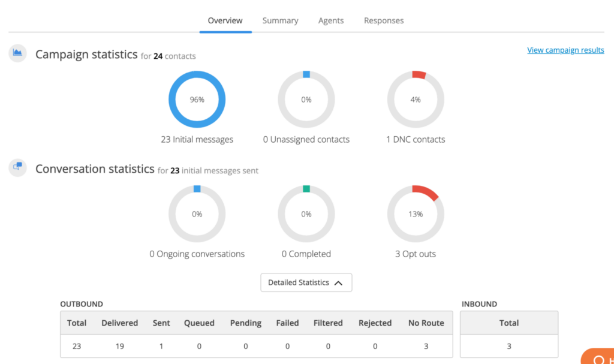Click the inbound Total value 3
Image resolution: width=614 pixels, height=364 pixels.
click(509, 347)
